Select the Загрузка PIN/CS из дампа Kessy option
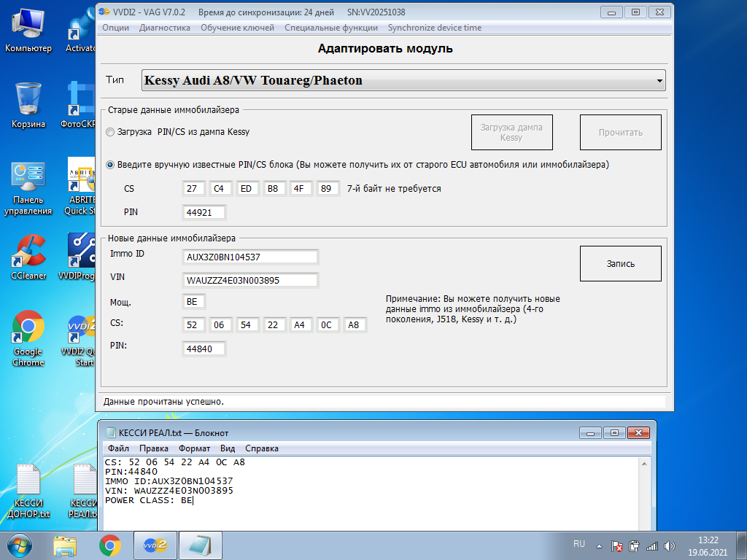Viewport: 747px width, 560px height. click(x=111, y=132)
